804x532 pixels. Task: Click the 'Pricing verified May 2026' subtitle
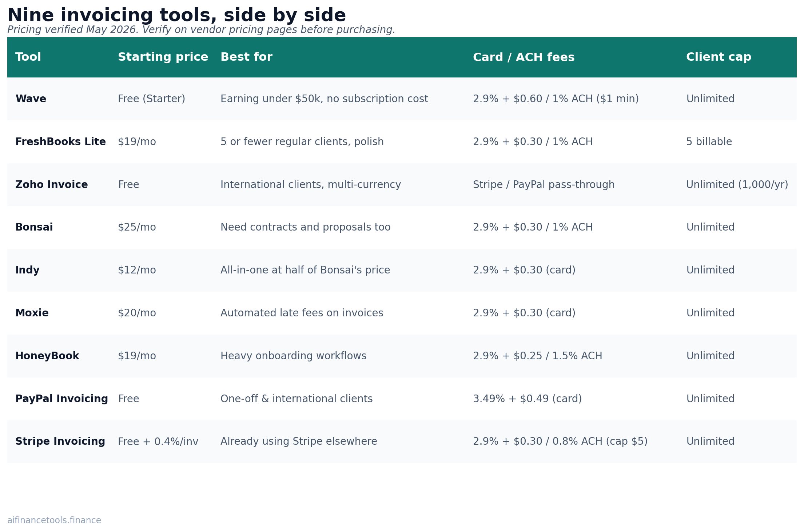pyautogui.click(x=73, y=30)
